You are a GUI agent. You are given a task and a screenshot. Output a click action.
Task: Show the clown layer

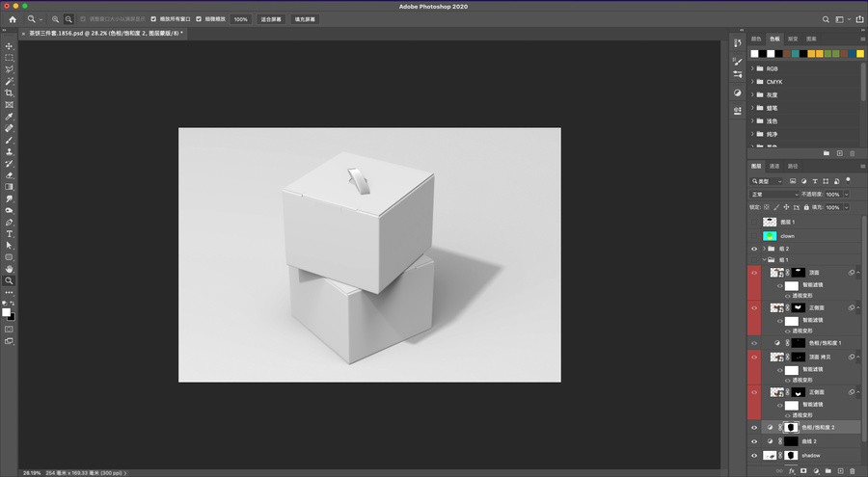[754, 236]
